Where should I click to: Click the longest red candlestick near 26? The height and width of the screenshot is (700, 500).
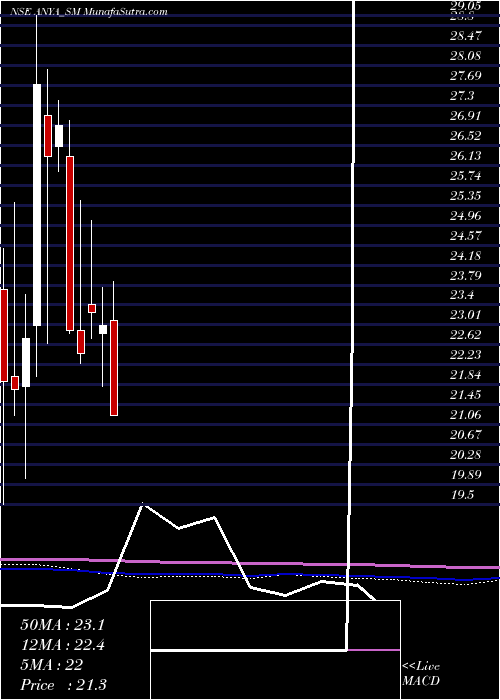coord(70,244)
